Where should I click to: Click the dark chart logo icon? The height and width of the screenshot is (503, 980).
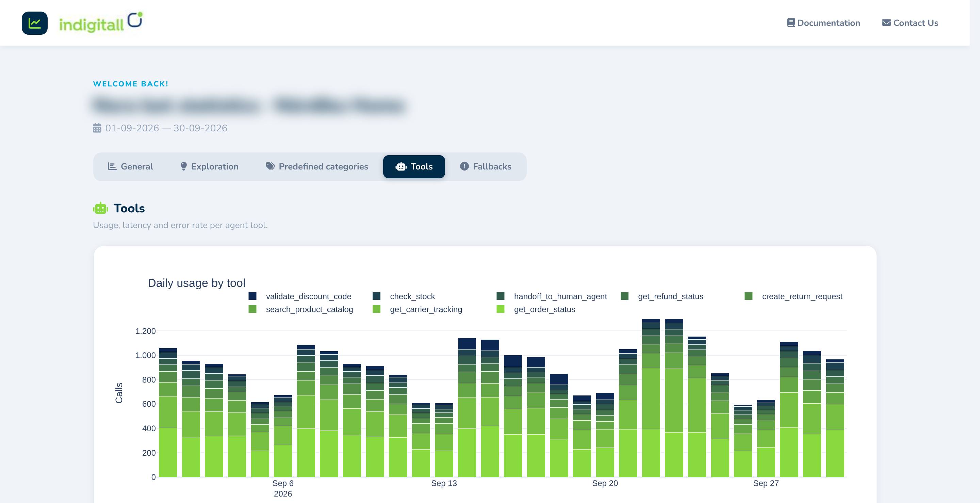tap(35, 23)
